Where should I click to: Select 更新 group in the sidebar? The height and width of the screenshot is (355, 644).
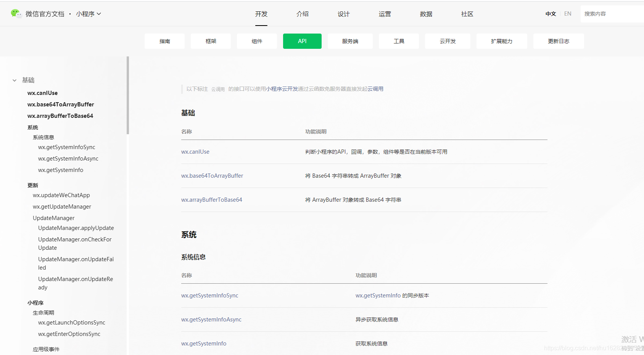(33, 185)
